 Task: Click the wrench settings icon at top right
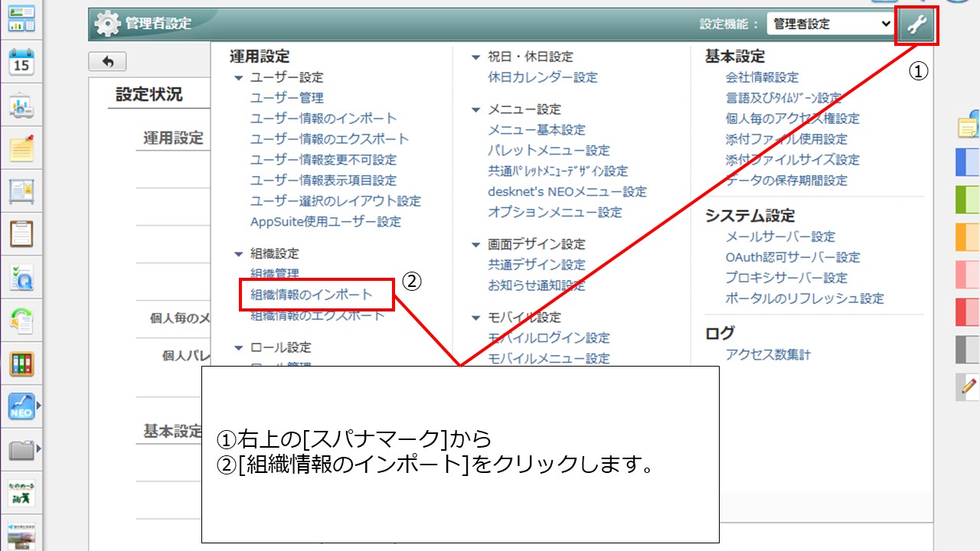(916, 24)
